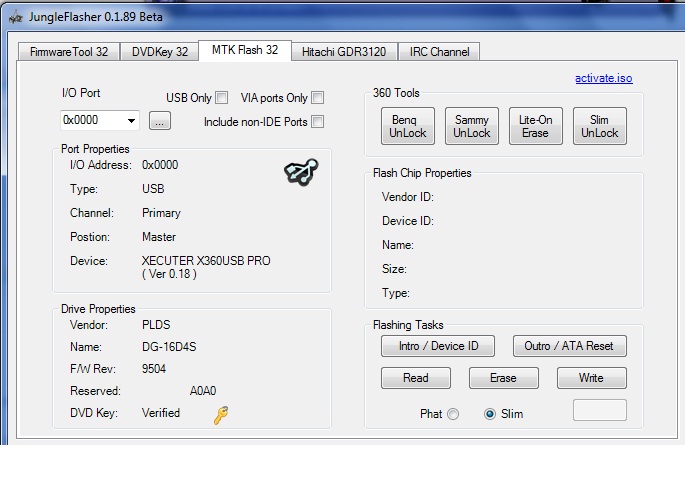Click the Slim UnLock button
This screenshot has width=685, height=492.
click(600, 126)
